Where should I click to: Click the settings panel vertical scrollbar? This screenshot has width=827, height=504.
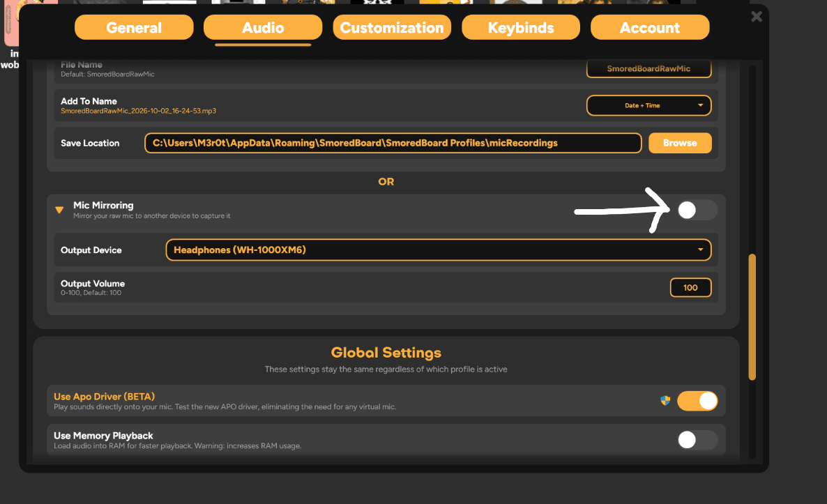(752, 316)
